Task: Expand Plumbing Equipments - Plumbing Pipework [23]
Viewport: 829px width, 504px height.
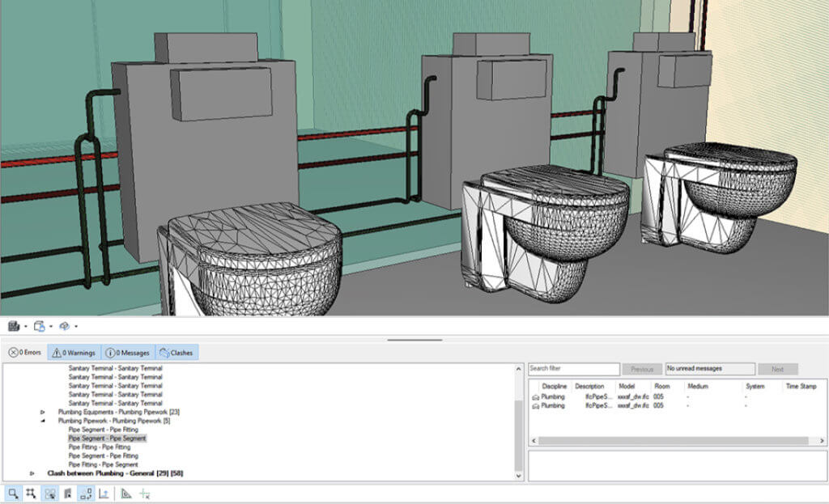Action: point(43,412)
